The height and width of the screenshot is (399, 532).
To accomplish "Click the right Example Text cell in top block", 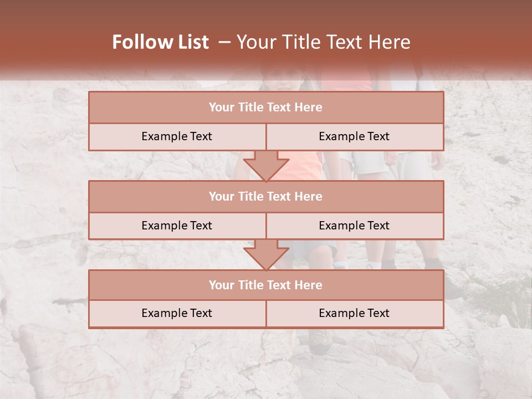I will coord(355,137).
